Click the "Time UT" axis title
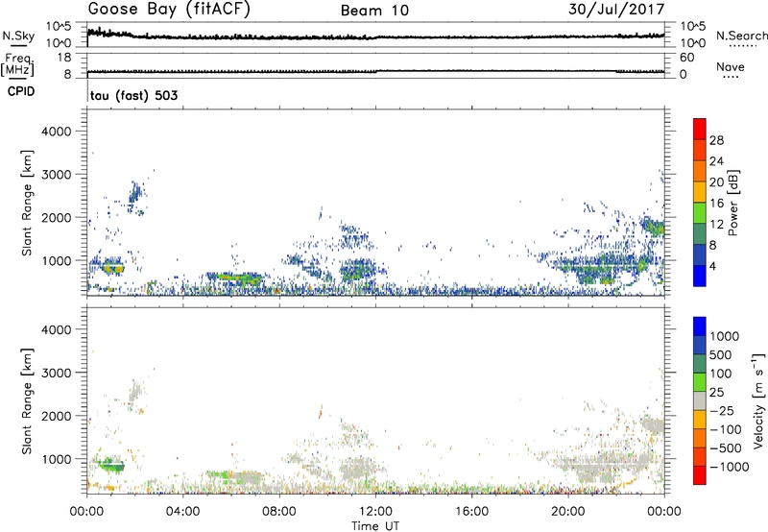The width and height of the screenshot is (768, 532). (375, 526)
